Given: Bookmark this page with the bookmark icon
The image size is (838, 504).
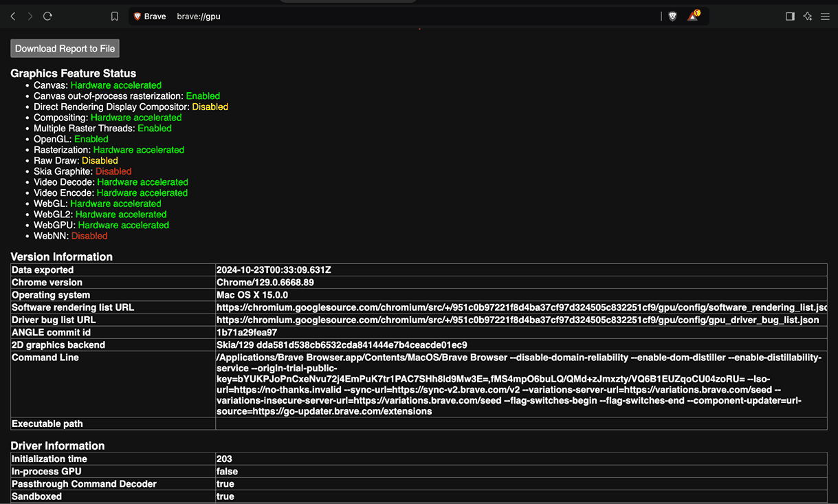Looking at the screenshot, I should pos(115,17).
